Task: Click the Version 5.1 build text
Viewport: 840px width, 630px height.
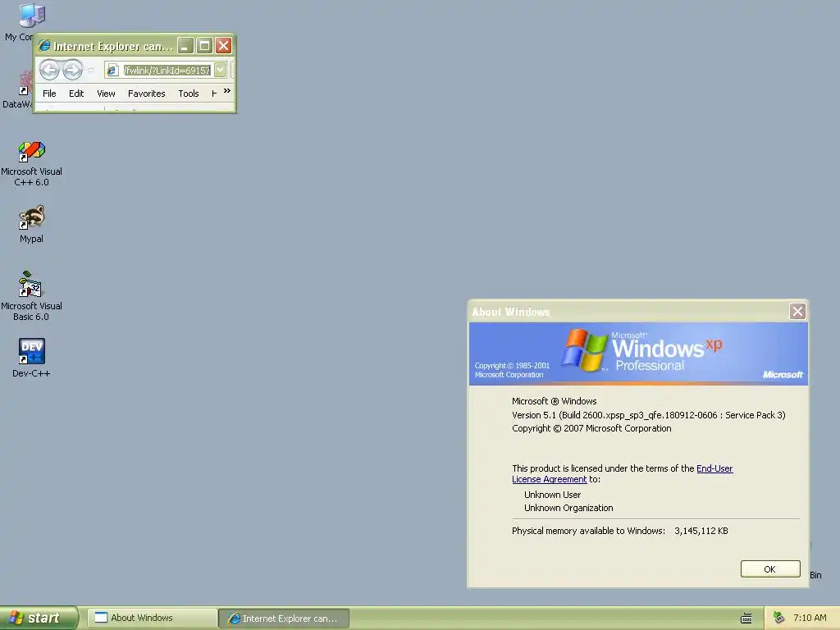Action: pyautogui.click(x=648, y=414)
